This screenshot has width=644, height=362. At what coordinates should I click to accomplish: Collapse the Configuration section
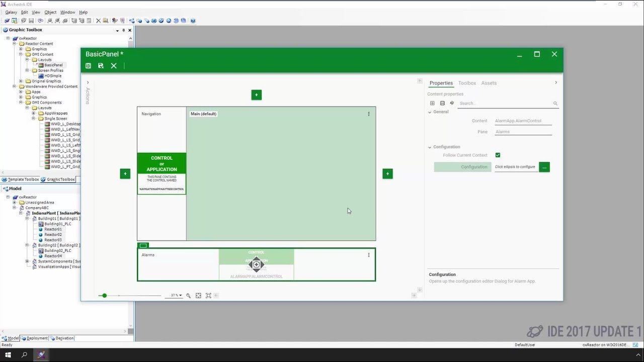430,147
